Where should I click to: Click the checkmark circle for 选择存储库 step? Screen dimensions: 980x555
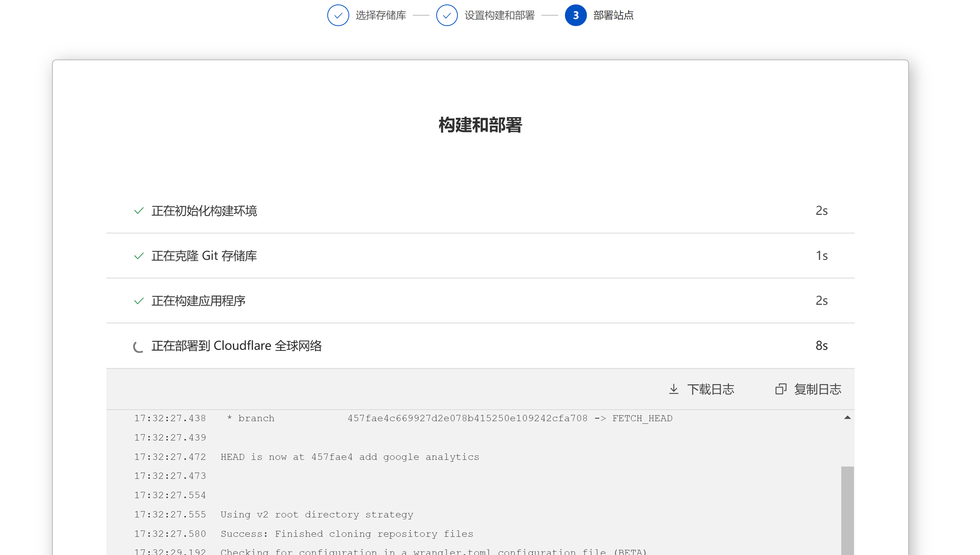(338, 15)
